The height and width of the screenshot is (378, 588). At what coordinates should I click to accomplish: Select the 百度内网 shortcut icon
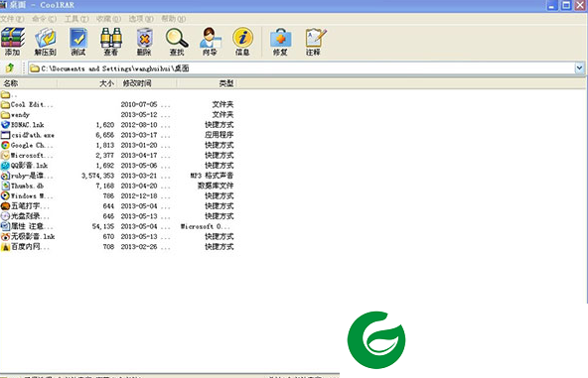[x=5, y=246]
